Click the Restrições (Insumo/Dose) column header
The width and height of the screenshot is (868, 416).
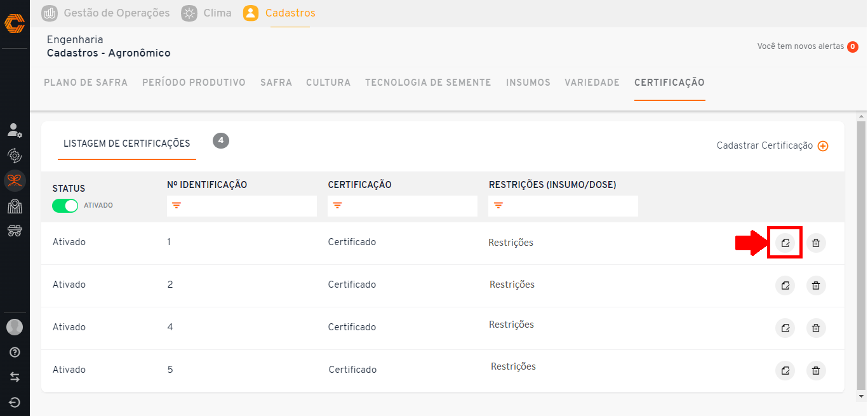(552, 185)
